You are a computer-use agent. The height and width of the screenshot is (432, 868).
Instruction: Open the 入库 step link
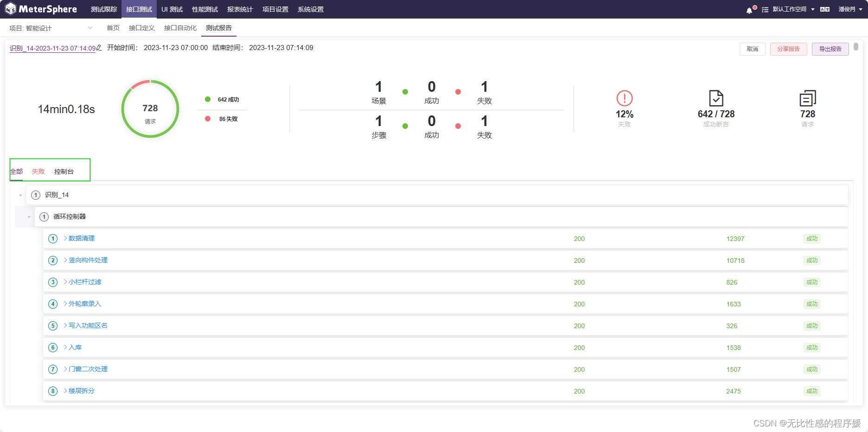[x=75, y=347]
